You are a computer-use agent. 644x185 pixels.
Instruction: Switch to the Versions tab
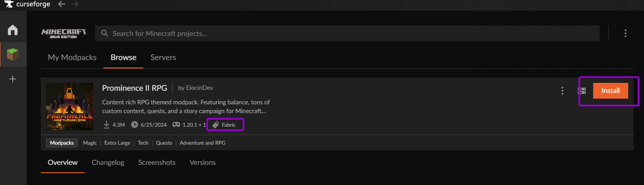coord(202,162)
